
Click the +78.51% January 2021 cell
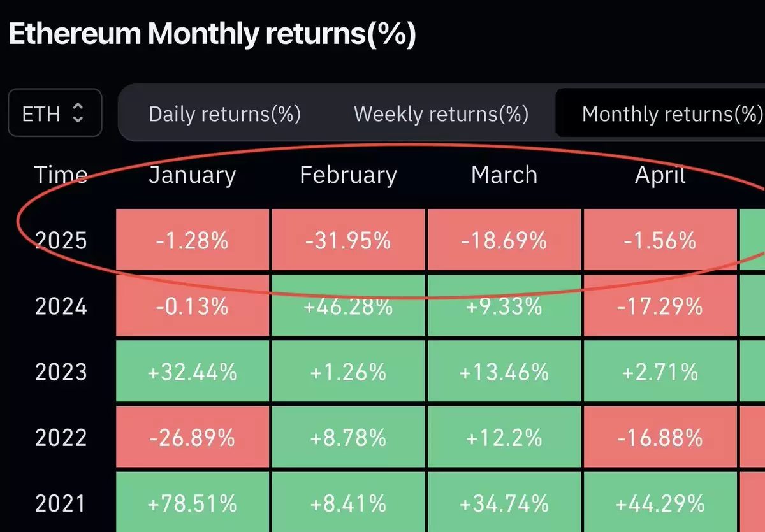192,502
